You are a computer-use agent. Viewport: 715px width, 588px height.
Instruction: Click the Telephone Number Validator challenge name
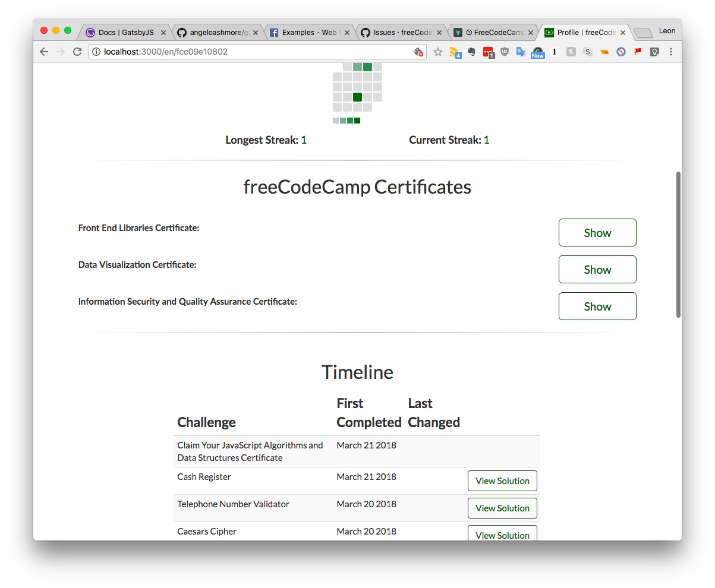pyautogui.click(x=233, y=504)
